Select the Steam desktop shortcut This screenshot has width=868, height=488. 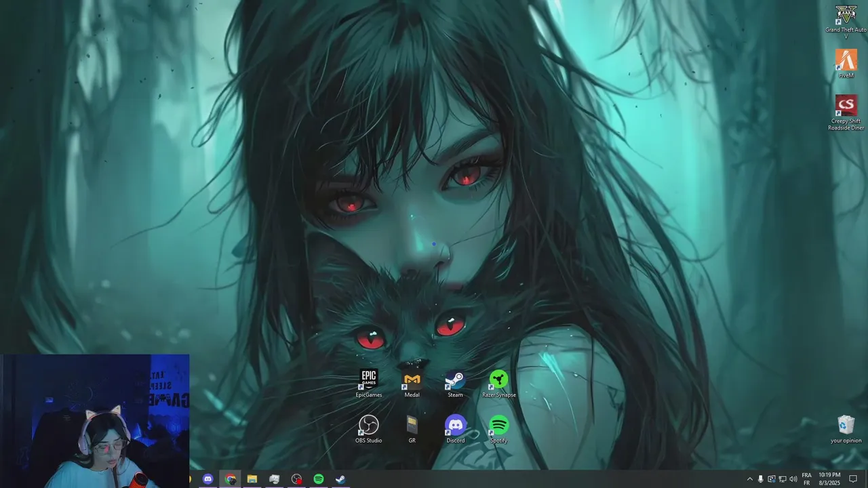click(455, 384)
